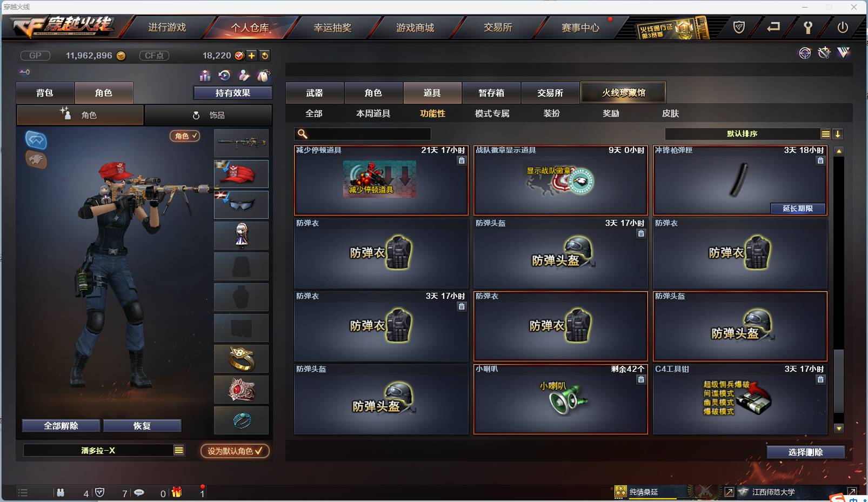Switch to the 武器 tab

pos(315,93)
